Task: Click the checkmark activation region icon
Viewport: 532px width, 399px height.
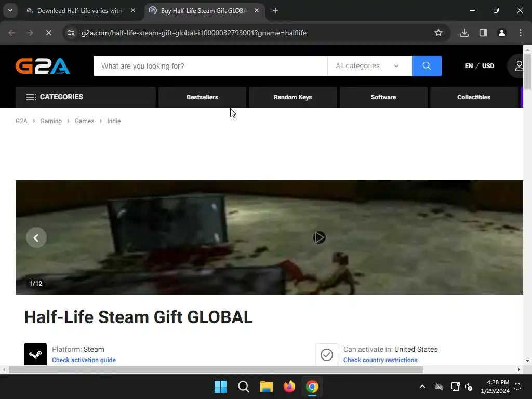Action: click(327, 354)
